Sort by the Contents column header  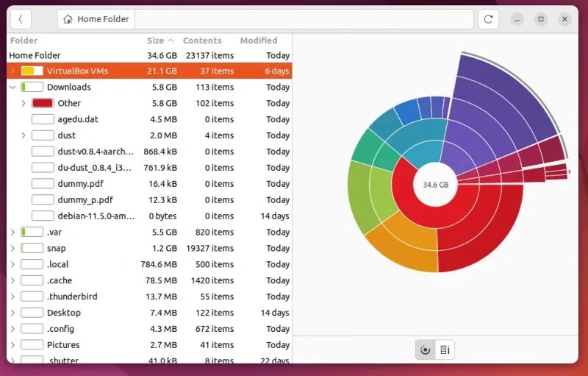coord(202,40)
